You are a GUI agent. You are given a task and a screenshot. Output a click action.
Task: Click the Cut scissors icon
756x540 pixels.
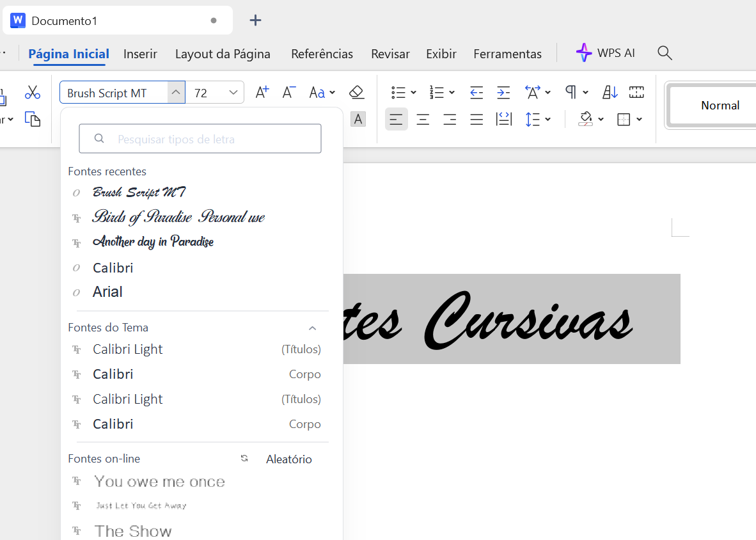[33, 92]
